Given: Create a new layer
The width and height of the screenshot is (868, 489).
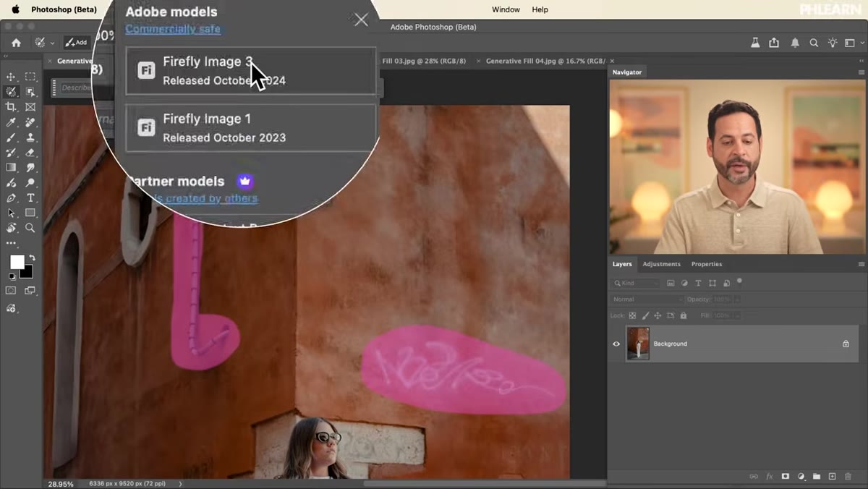Looking at the screenshot, I should pos(833,477).
